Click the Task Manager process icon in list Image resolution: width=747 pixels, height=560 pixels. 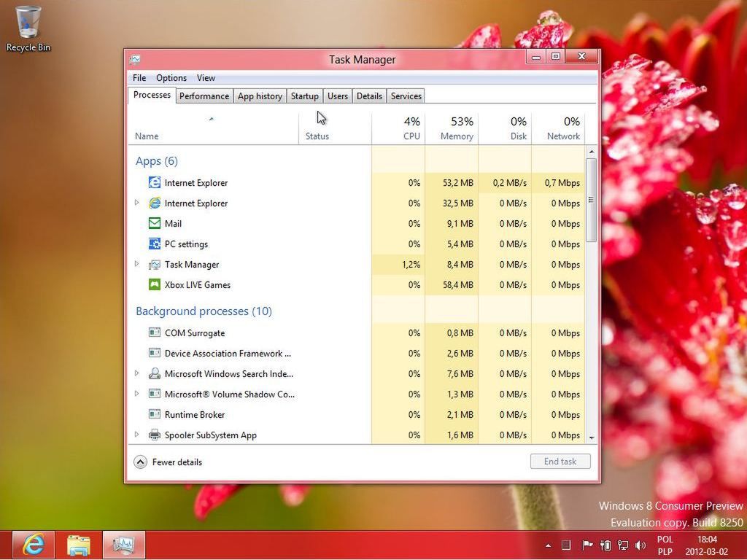coord(155,264)
